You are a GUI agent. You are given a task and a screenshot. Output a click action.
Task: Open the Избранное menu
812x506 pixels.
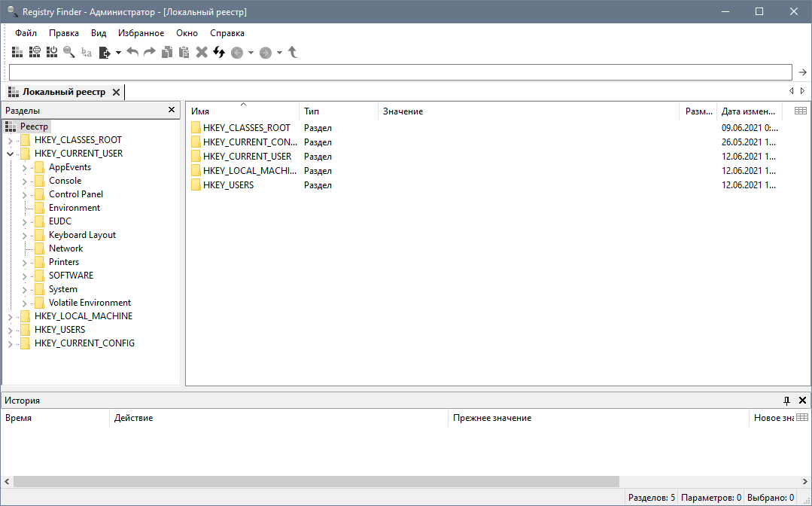coord(141,33)
